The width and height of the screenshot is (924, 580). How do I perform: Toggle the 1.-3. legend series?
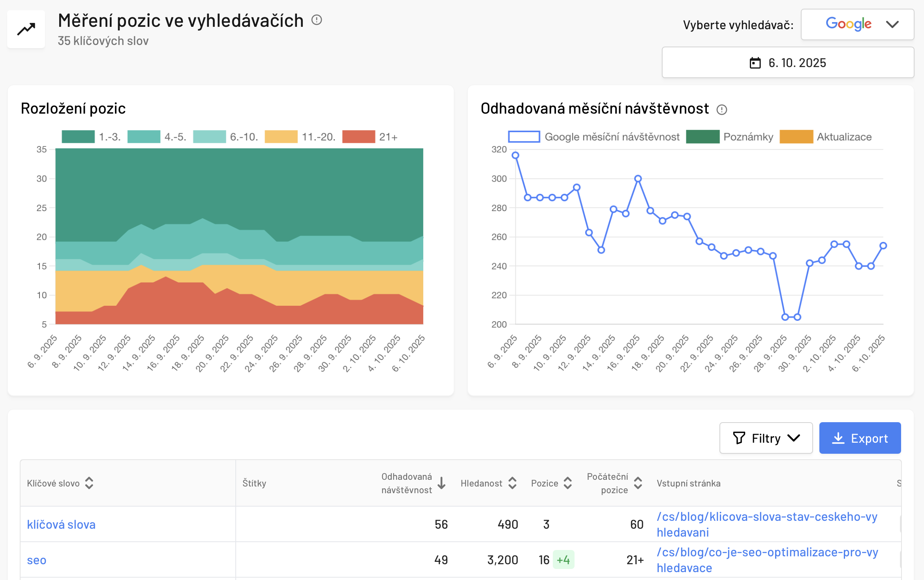tap(78, 137)
